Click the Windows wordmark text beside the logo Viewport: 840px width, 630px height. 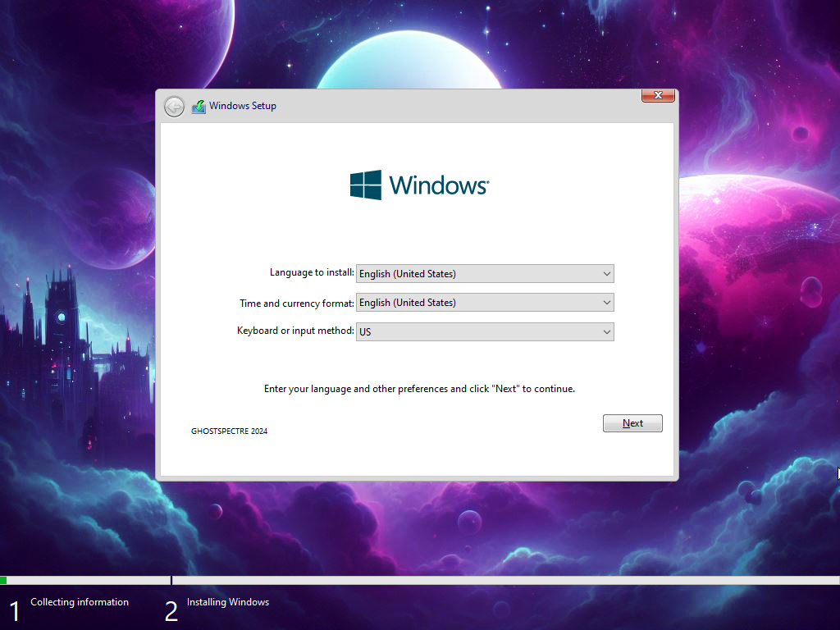(x=439, y=185)
